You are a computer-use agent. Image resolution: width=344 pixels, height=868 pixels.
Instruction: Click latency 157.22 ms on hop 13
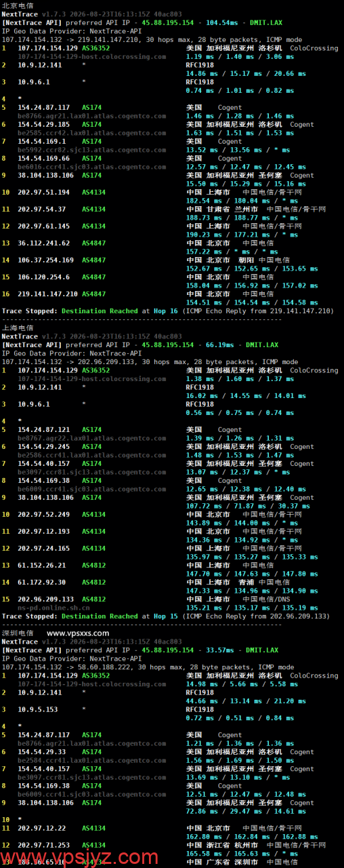(x=202, y=252)
